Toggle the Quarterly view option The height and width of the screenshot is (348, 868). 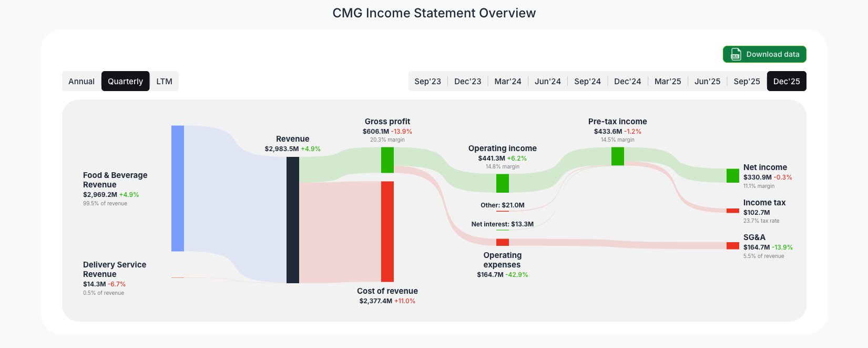(125, 81)
